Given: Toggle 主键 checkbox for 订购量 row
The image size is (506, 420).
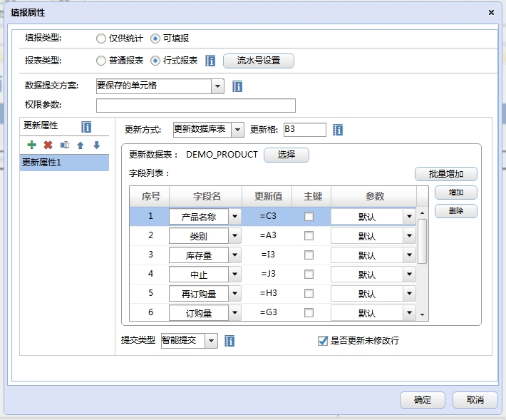Looking at the screenshot, I should click(309, 312).
